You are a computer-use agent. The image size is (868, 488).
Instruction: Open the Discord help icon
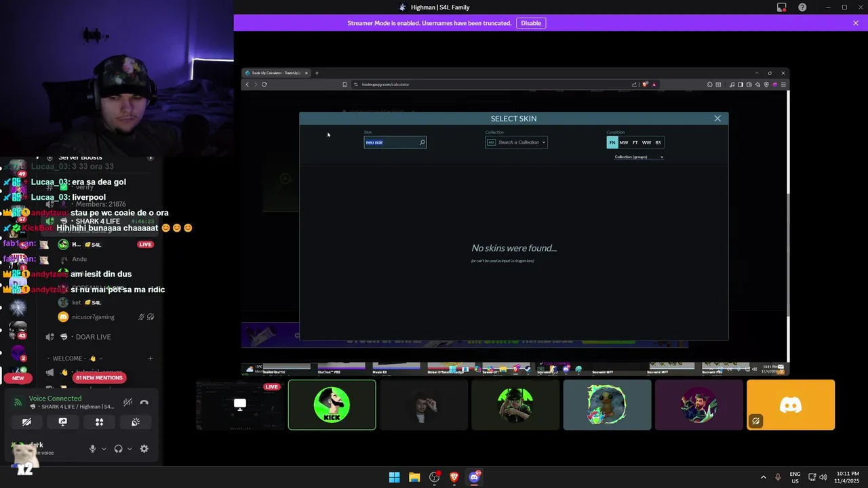(803, 7)
